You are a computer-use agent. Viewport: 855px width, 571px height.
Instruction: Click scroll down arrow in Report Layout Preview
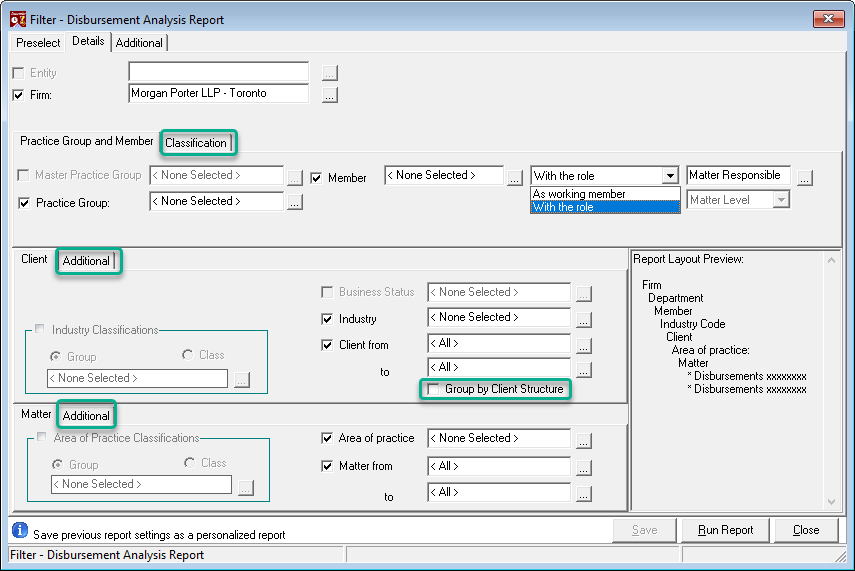[x=831, y=502]
